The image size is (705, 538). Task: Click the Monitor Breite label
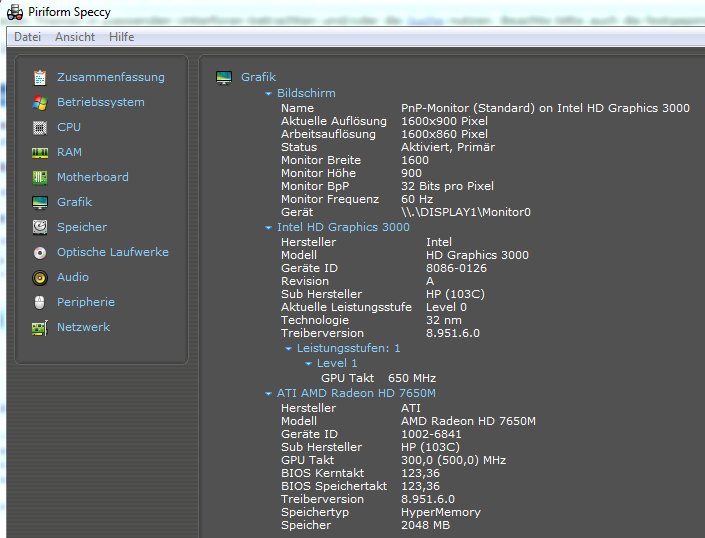coord(321,160)
